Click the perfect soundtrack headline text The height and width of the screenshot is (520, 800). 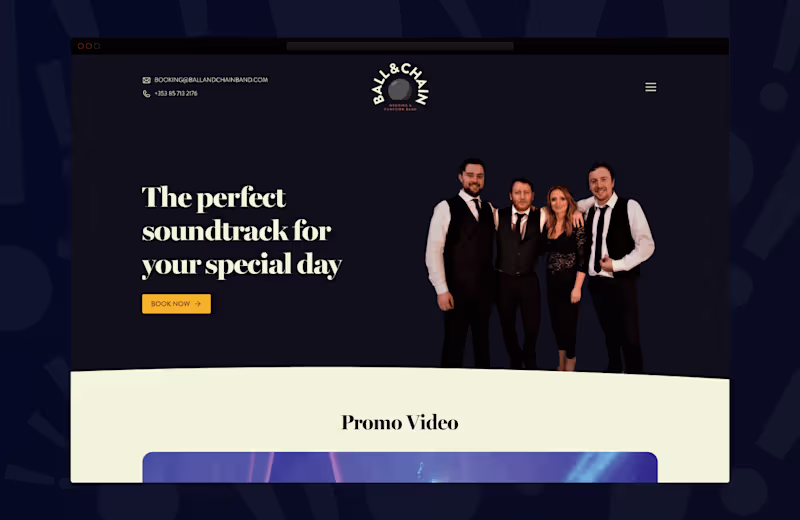[242, 231]
